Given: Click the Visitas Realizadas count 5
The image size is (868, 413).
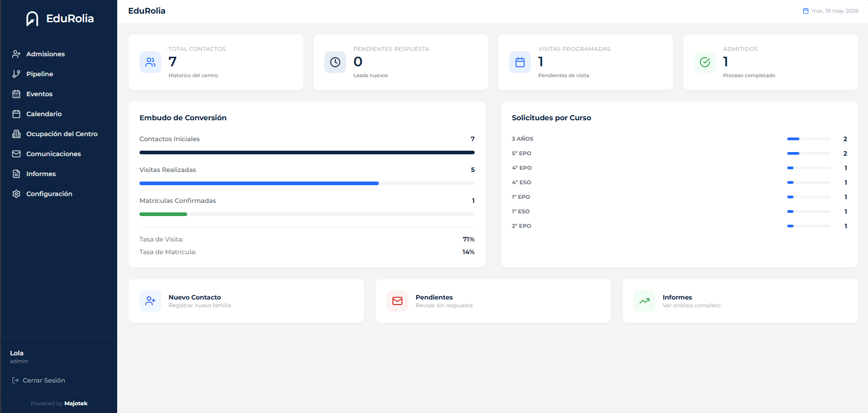Looking at the screenshot, I should [x=473, y=170].
